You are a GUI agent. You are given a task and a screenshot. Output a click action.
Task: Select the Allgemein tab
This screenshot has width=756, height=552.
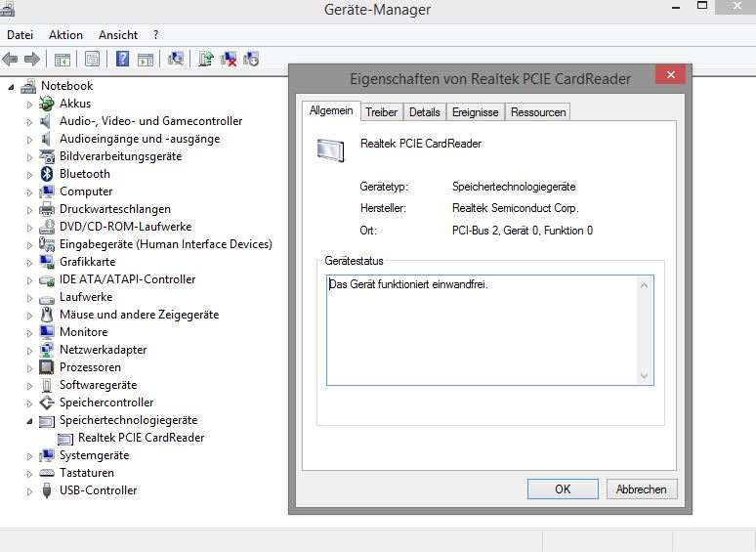[x=331, y=110]
